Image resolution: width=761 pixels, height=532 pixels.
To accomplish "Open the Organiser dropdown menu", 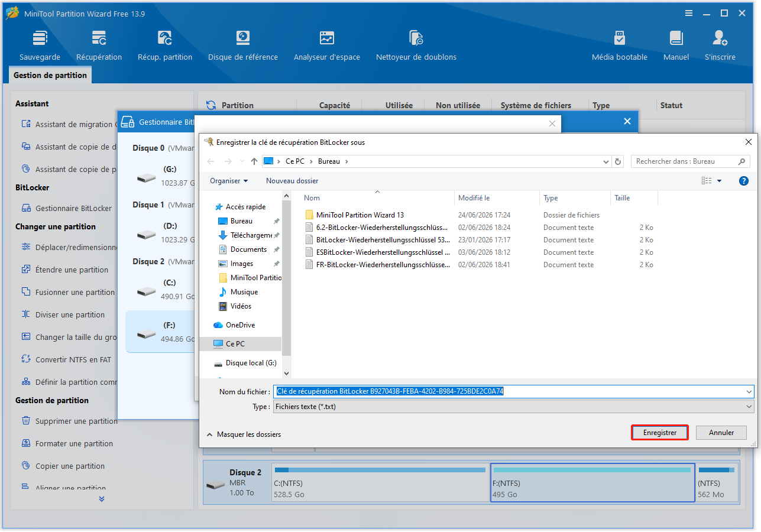I will pyautogui.click(x=229, y=181).
